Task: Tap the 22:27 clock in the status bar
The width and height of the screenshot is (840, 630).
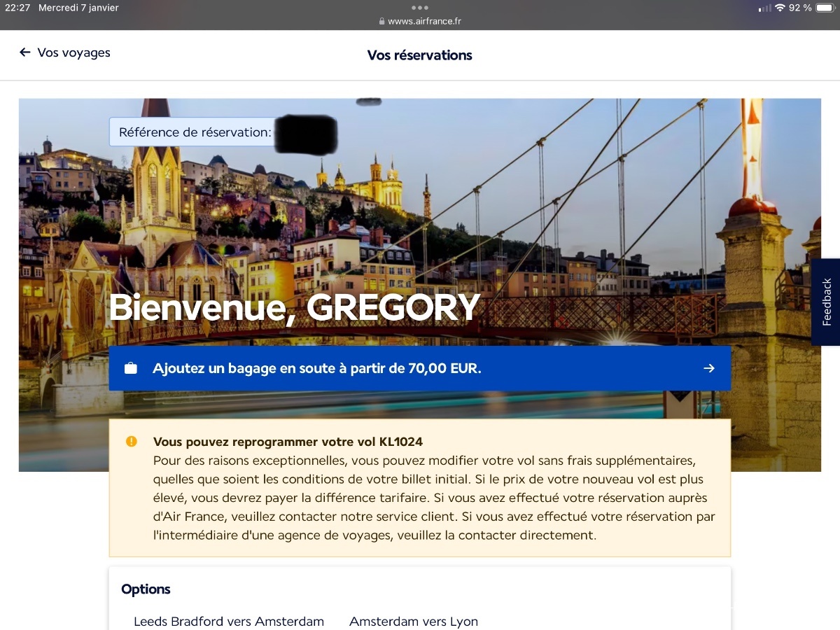Action: tap(17, 8)
